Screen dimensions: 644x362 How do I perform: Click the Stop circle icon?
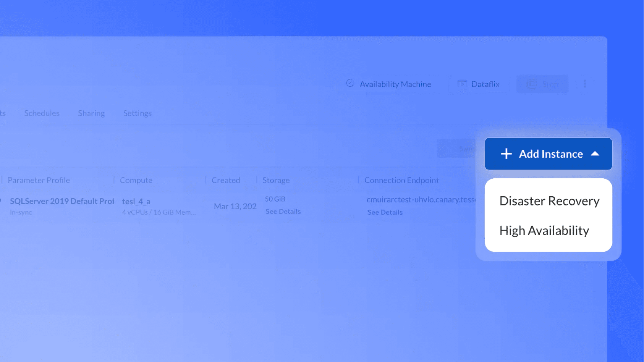click(532, 84)
